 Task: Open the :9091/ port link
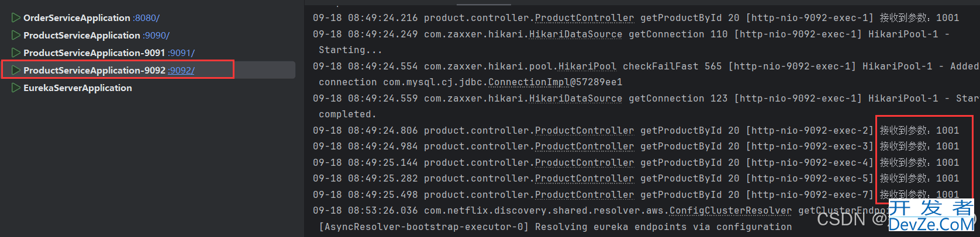pos(181,53)
